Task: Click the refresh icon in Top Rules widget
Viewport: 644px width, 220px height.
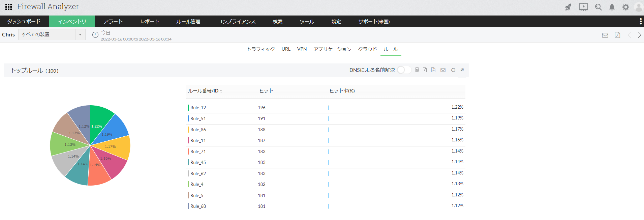Action: point(453,70)
